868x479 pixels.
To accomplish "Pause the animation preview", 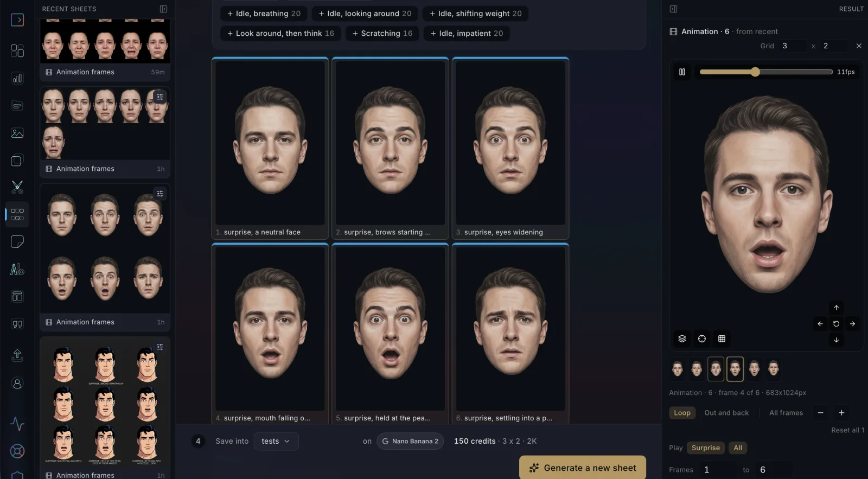I will coord(682,72).
